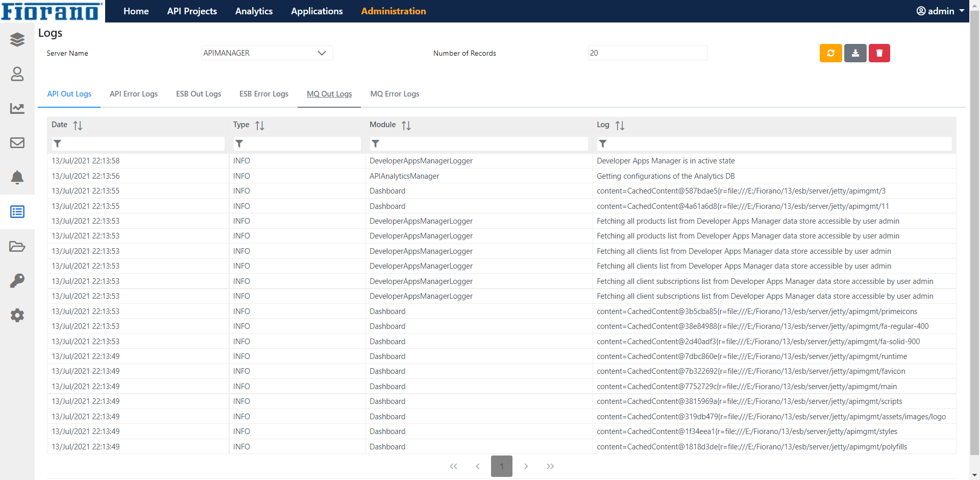The image size is (980, 480).
Task: Select log ending with apimgmt/runtime
Action: 752,356
